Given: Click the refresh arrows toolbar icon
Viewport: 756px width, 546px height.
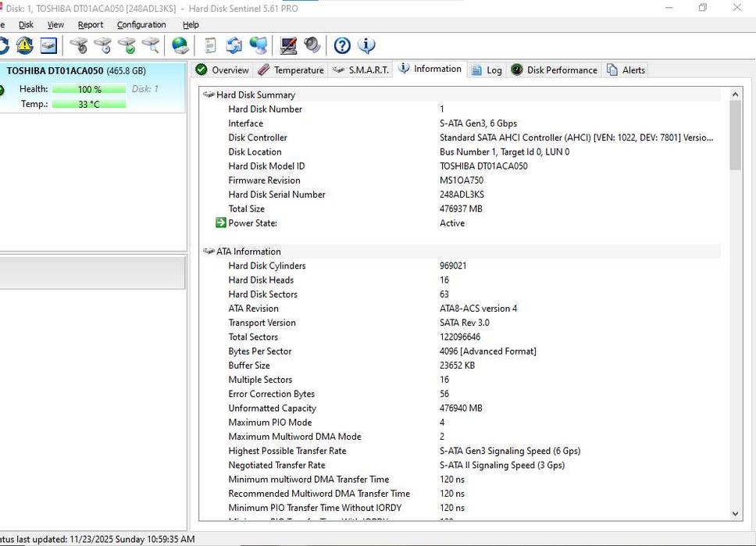Looking at the screenshot, I should pyautogui.click(x=4, y=45).
